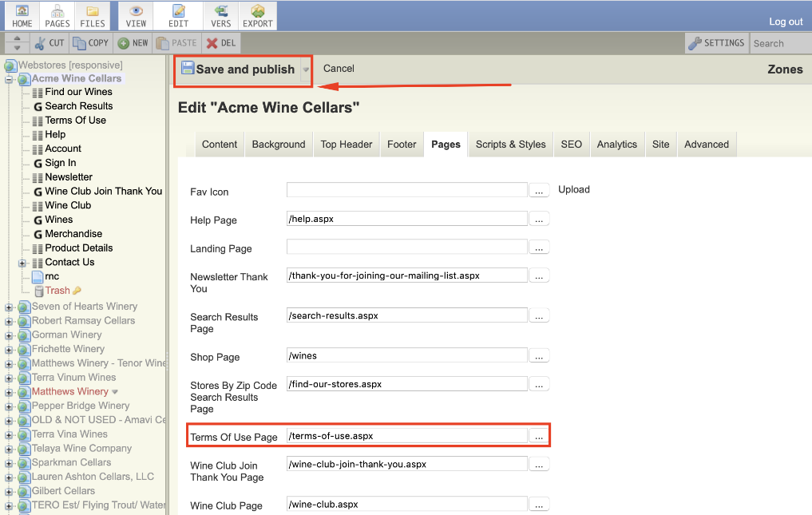Open SETTINGS with the wrench icon
This screenshot has height=515, width=812.
(x=717, y=43)
